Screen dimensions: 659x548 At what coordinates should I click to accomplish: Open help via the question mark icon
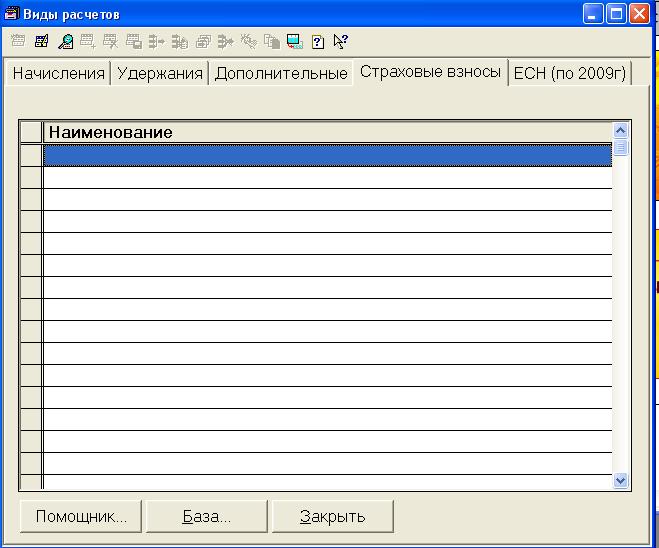pos(317,42)
